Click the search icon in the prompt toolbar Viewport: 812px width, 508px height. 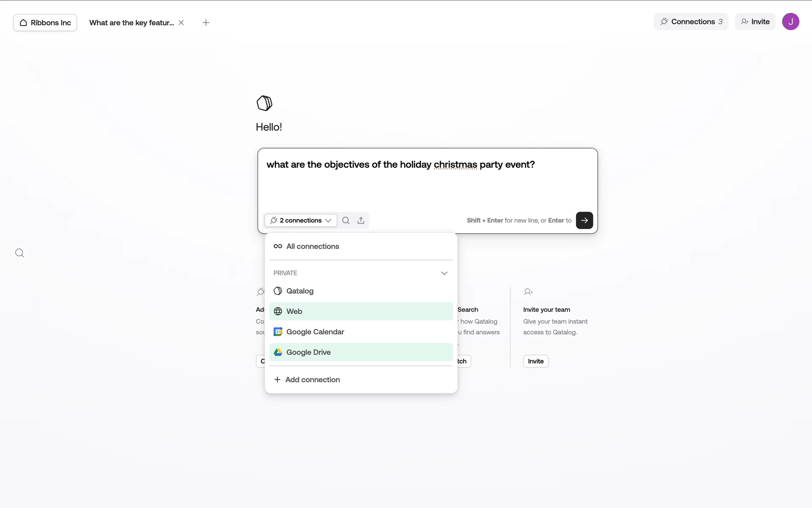coord(346,220)
